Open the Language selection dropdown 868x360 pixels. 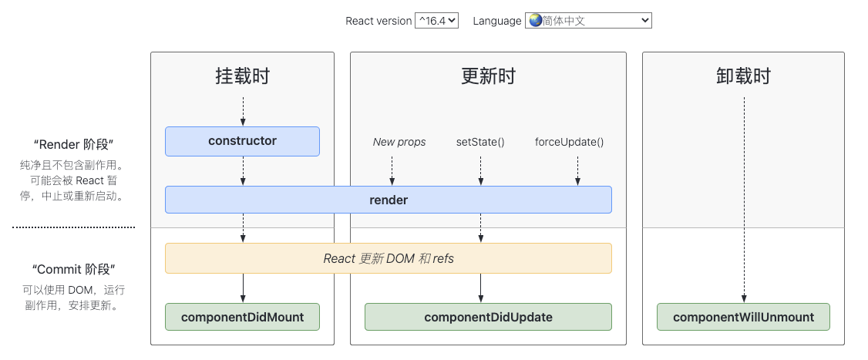pyautogui.click(x=588, y=21)
